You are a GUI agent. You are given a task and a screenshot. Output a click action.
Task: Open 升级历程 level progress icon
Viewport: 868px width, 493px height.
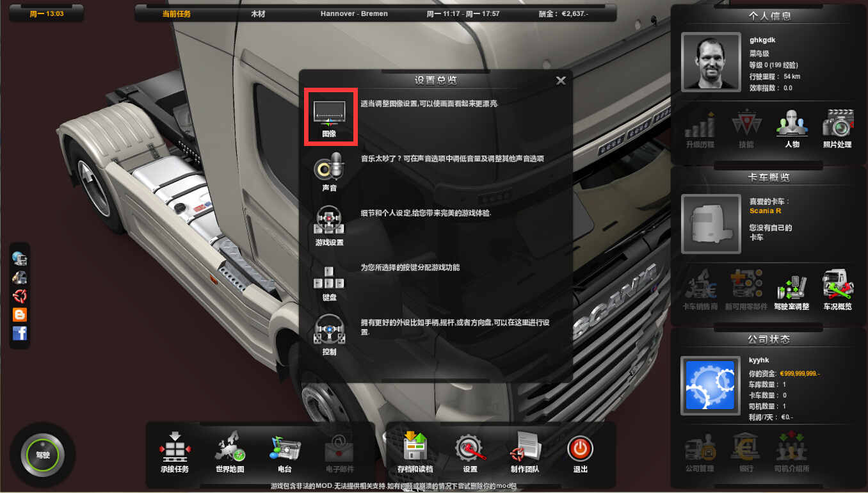[x=700, y=129]
